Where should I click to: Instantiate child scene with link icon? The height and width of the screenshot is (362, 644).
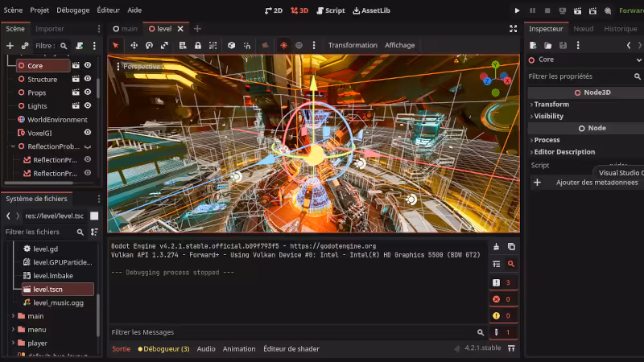tap(25, 46)
